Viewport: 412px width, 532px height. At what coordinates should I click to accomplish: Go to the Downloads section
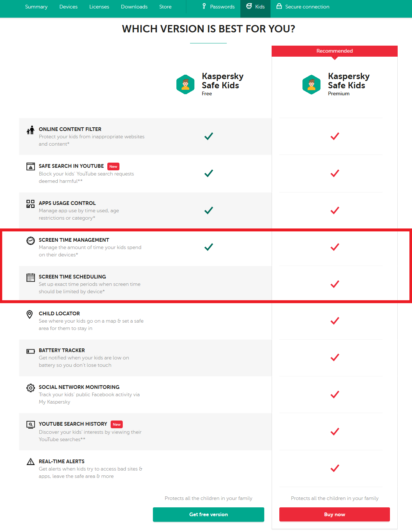134,7
